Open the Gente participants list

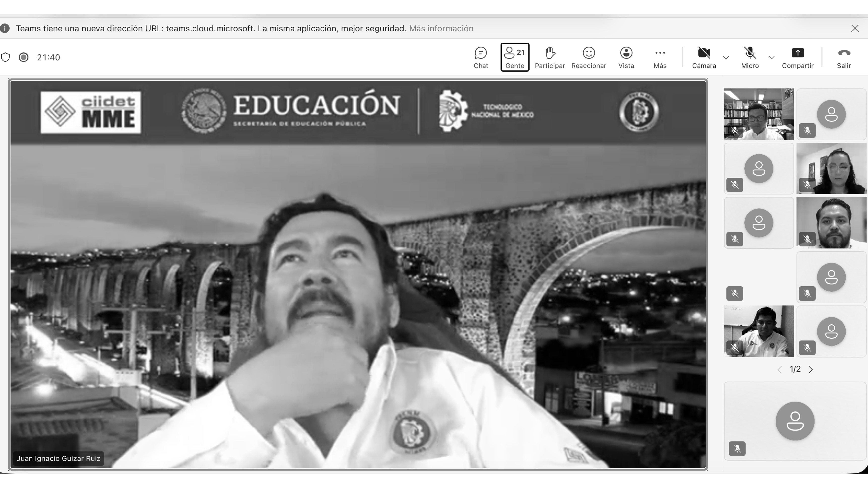point(514,57)
